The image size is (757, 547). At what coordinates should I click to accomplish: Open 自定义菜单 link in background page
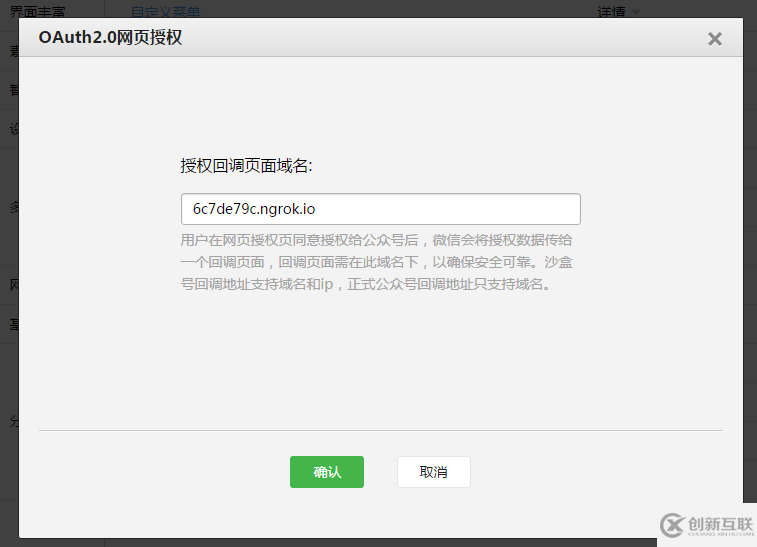tap(166, 12)
